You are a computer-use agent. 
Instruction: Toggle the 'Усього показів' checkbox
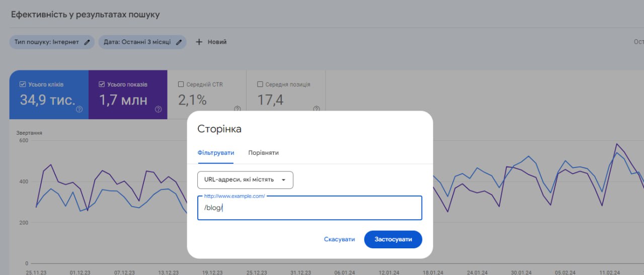(x=102, y=84)
